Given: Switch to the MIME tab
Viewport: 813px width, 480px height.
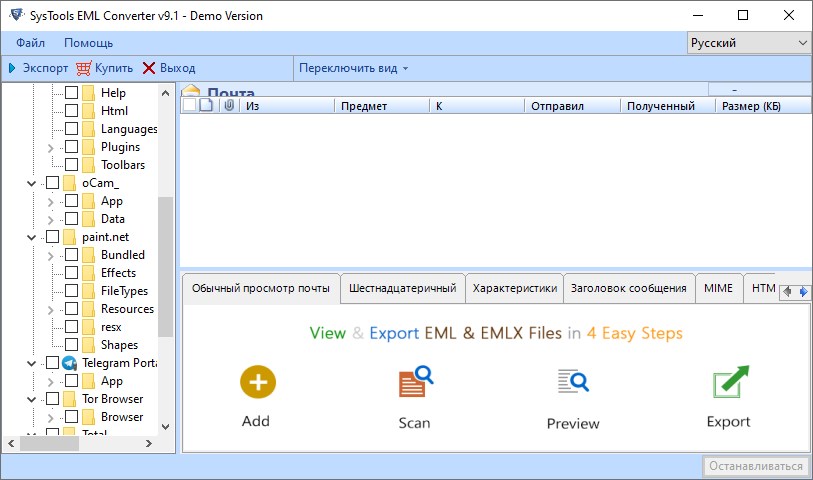Looking at the screenshot, I should [718, 288].
